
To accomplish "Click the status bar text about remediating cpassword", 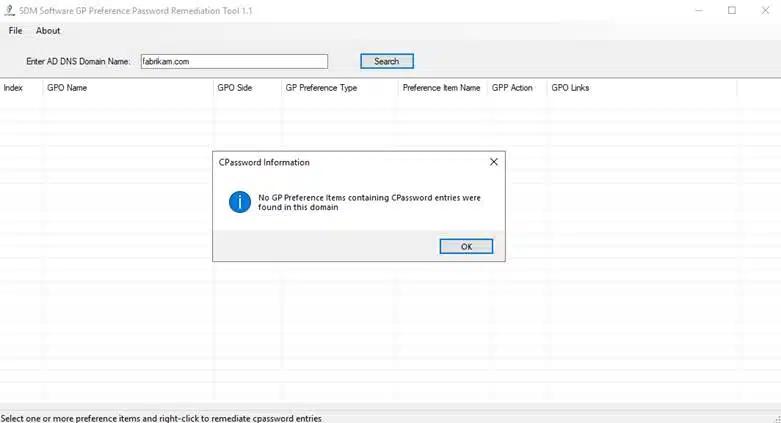I will (x=161, y=419).
